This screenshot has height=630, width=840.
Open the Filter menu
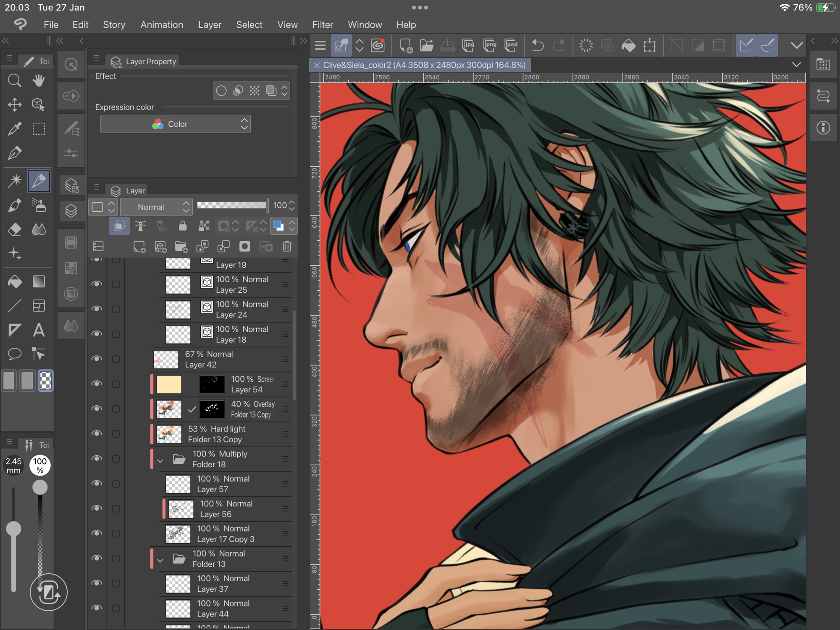click(x=322, y=25)
